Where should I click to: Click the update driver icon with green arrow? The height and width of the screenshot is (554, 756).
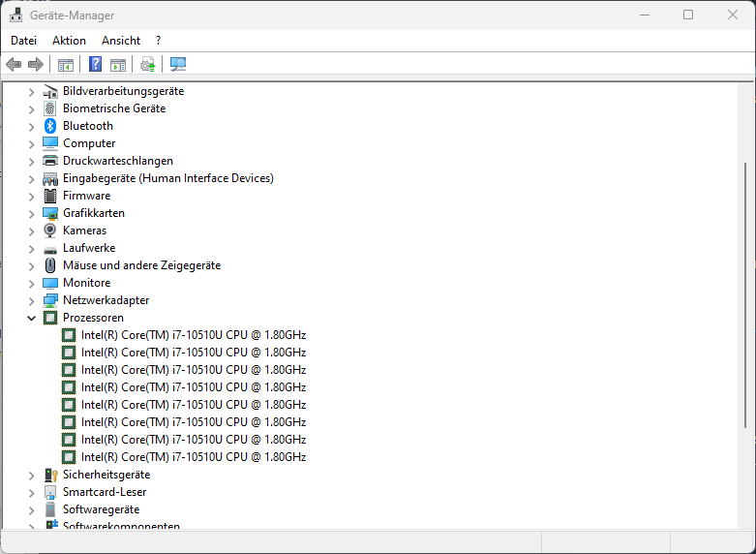147,65
